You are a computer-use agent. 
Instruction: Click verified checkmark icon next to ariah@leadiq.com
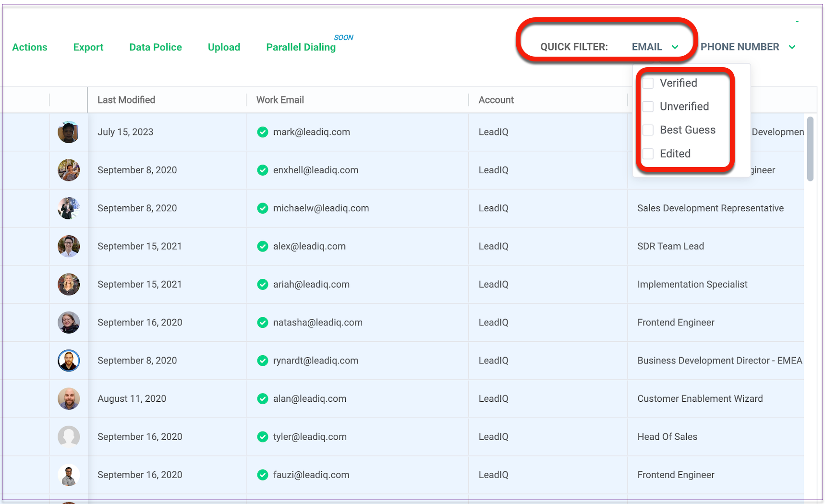click(x=262, y=284)
